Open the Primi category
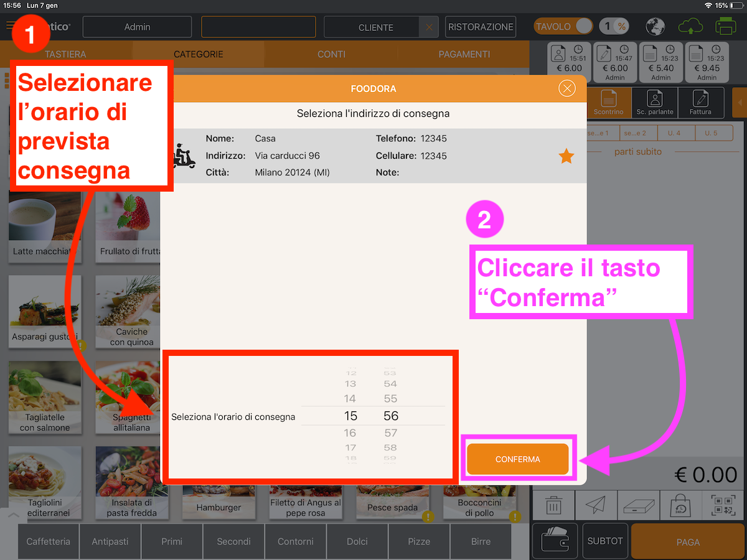The image size is (747, 560). coord(172,541)
